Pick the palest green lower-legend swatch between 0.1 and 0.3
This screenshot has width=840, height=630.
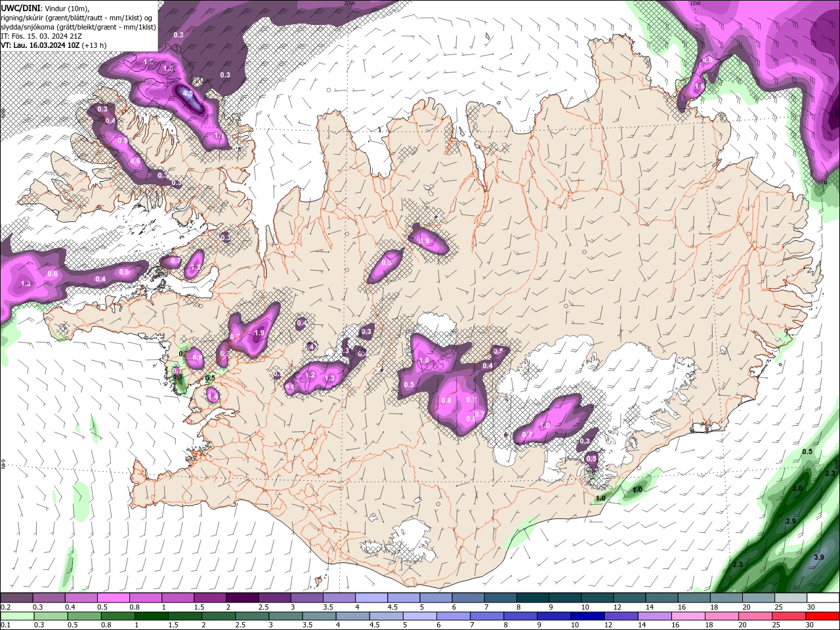point(16,616)
